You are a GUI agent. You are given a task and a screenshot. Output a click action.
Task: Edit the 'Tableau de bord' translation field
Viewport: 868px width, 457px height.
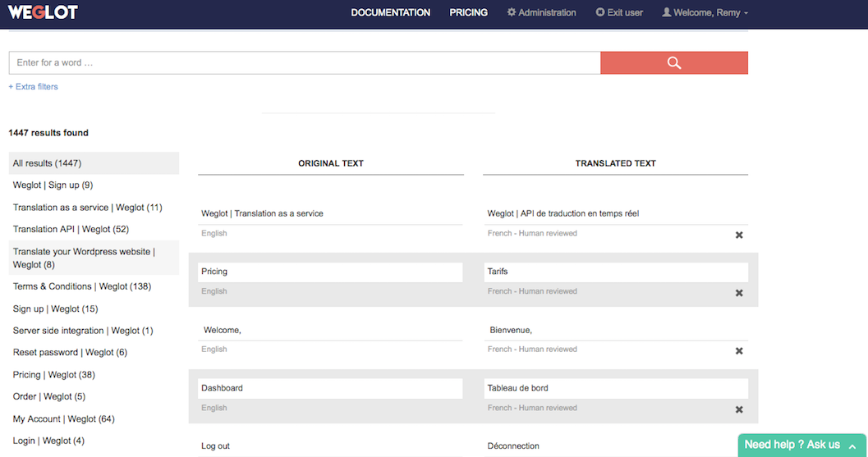616,388
